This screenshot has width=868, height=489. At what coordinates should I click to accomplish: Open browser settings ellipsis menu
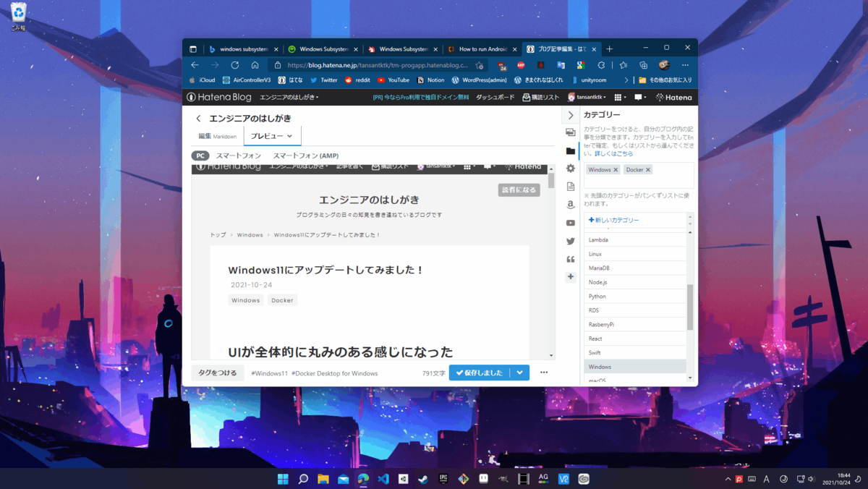click(685, 65)
